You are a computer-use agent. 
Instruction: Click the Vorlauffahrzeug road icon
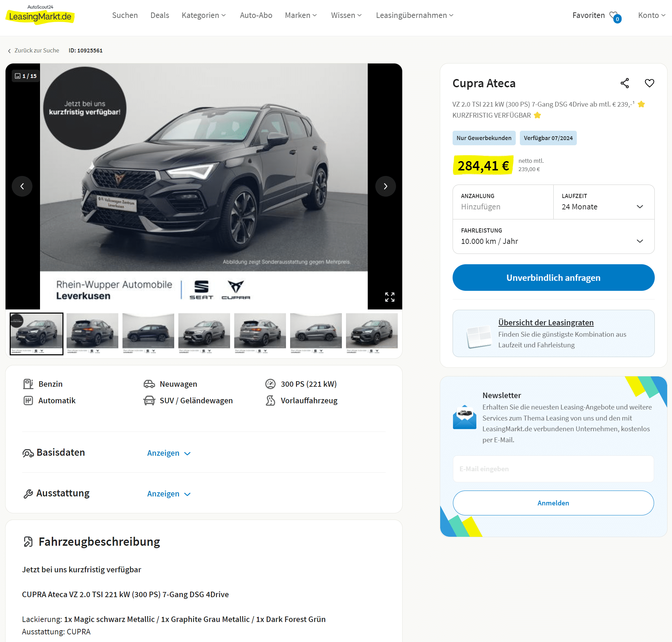click(270, 401)
